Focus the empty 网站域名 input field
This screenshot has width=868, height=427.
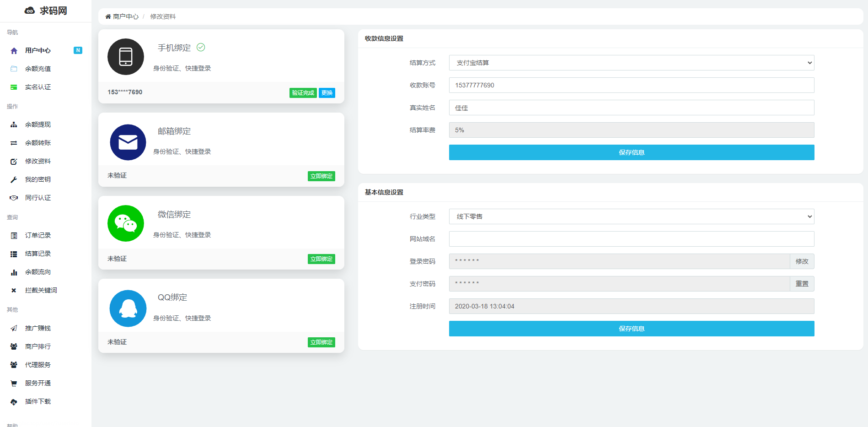tap(632, 239)
